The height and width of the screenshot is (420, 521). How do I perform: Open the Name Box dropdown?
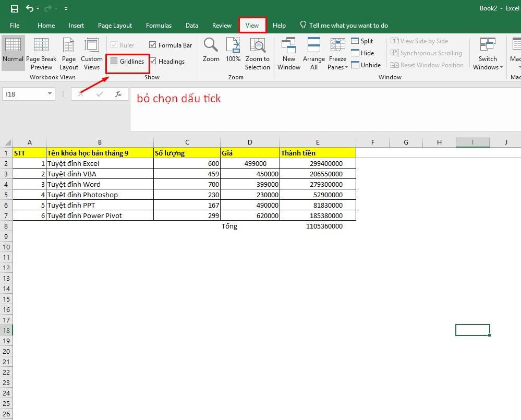click(x=50, y=93)
